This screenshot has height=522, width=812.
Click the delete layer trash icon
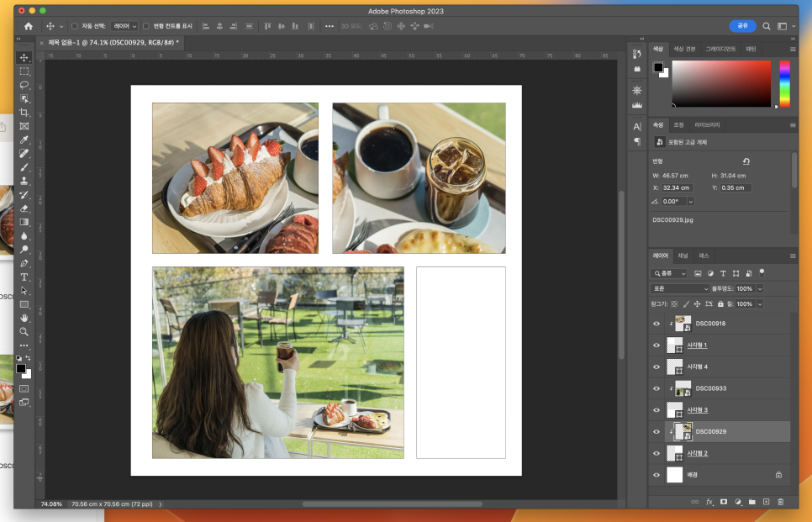click(x=780, y=502)
